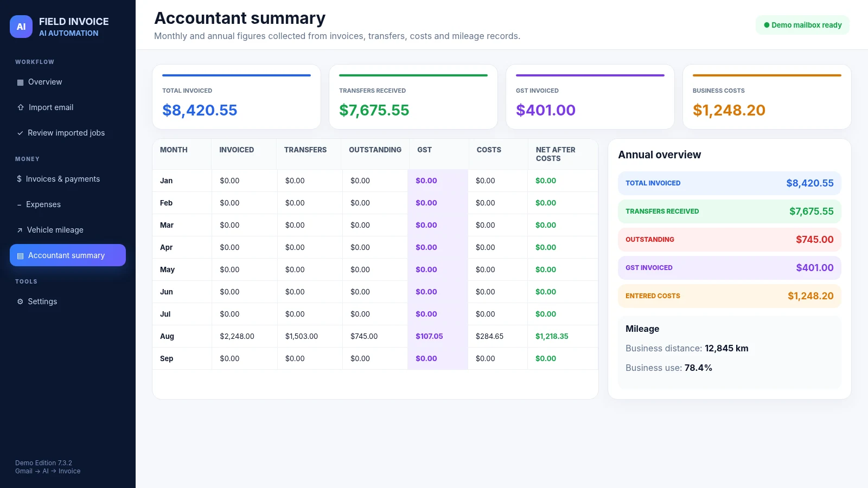Screen dimensions: 868x488
Task: Click Aug invoiced value $2,248.00
Action: [237, 336]
